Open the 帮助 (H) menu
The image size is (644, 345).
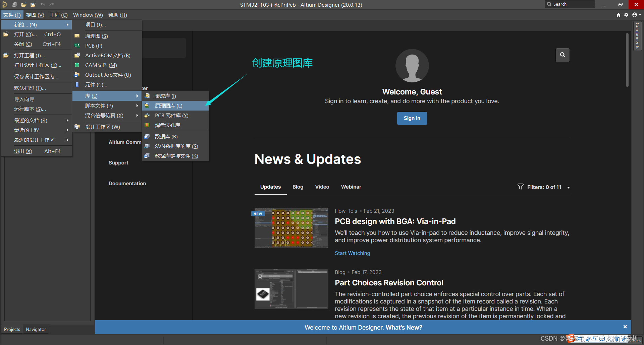pos(117,15)
